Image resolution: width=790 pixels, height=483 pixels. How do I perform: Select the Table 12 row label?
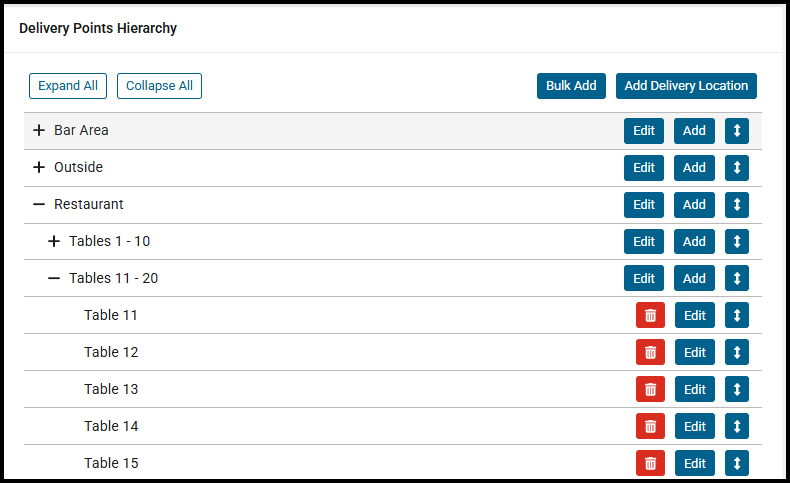pos(111,352)
